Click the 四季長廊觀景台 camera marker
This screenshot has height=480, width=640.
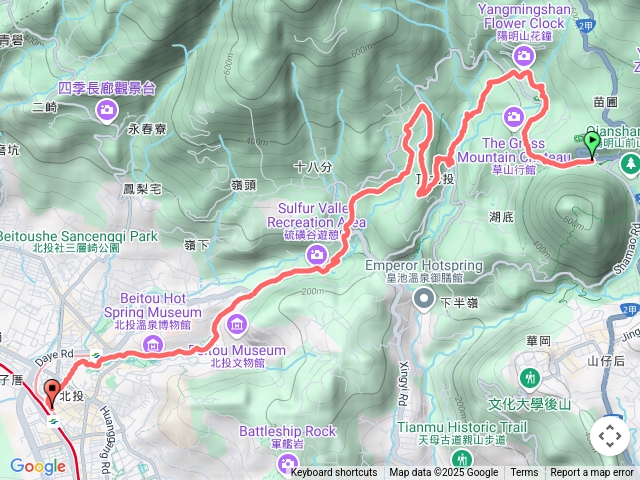[107, 111]
